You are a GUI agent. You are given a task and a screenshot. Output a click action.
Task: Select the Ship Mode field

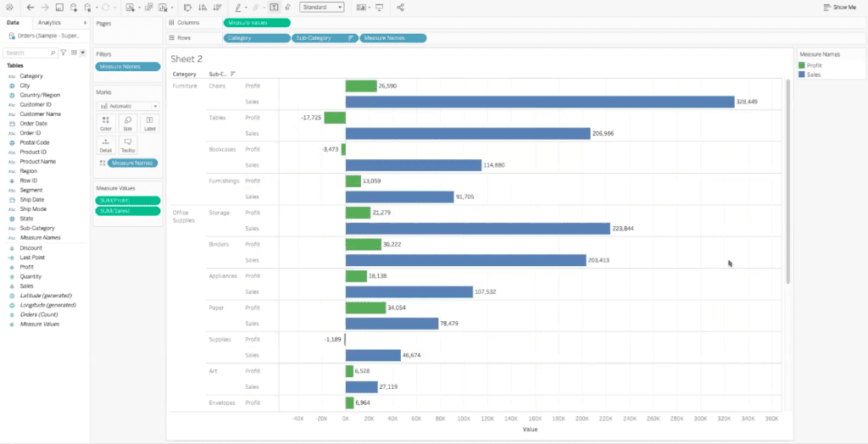click(x=33, y=209)
